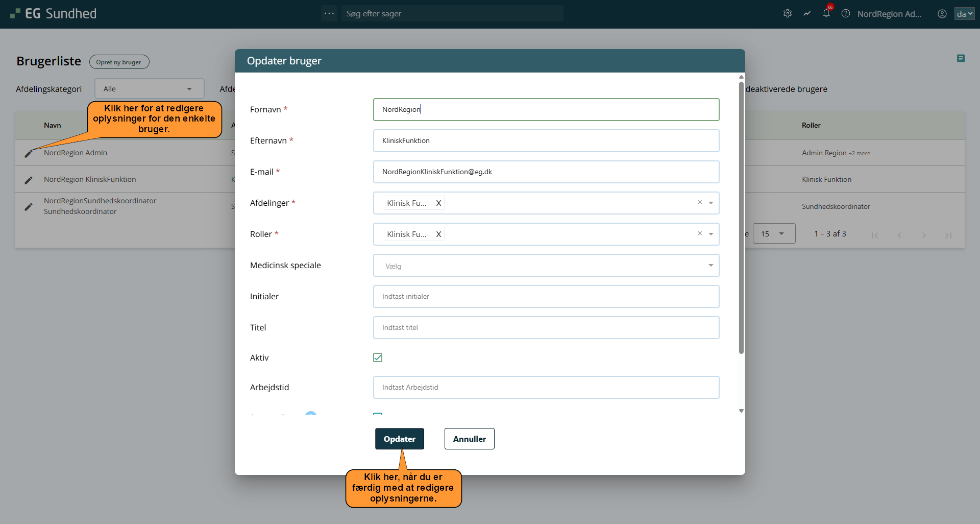Open the Afdelingskategori Alle dropdown
The width and height of the screenshot is (980, 524).
(150, 89)
